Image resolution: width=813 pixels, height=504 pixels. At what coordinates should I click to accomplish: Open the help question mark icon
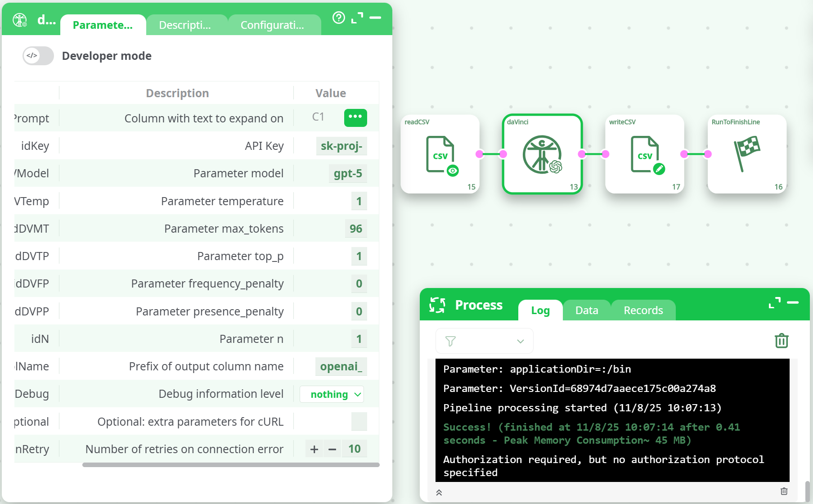pos(338,18)
